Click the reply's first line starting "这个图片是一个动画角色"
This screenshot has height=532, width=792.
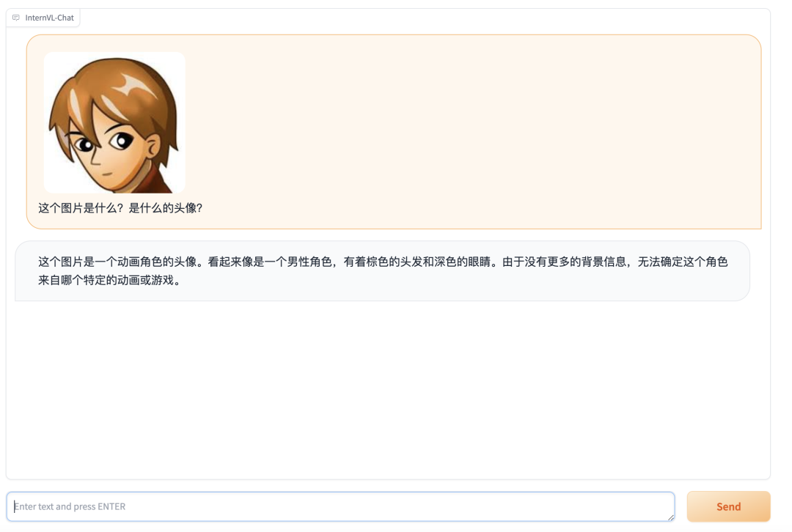coord(383,262)
